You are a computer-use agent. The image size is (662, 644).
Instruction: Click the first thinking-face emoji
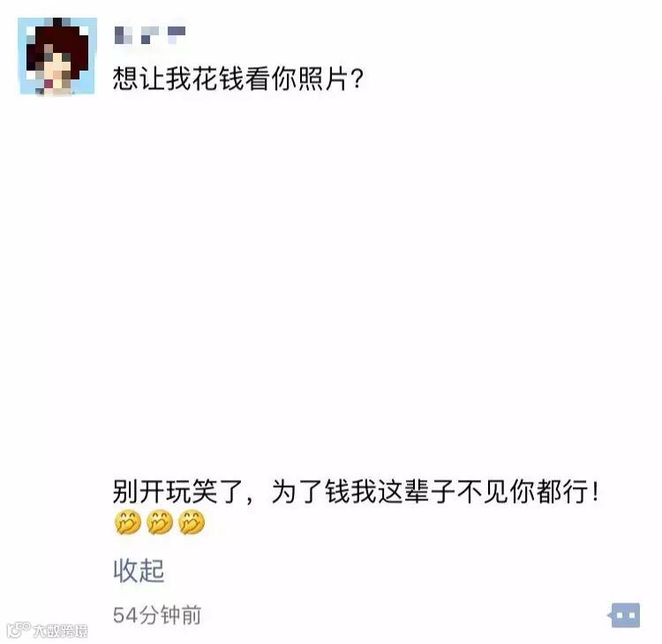click(127, 522)
